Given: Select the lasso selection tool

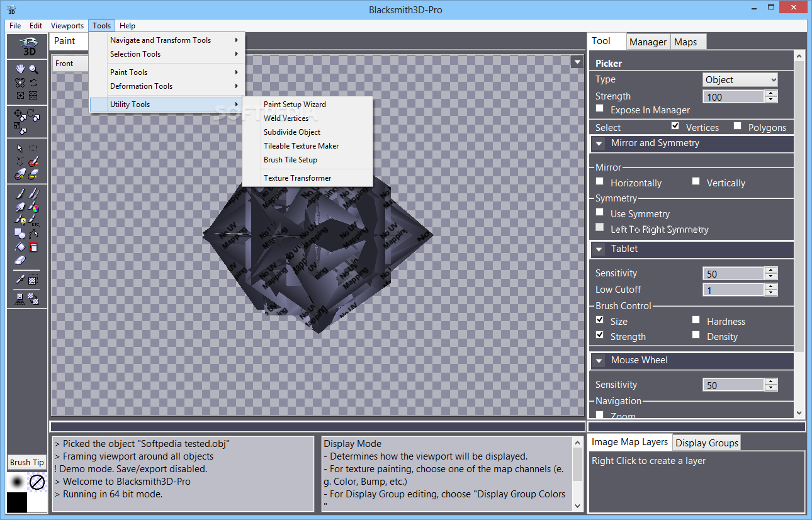Looking at the screenshot, I should [x=20, y=161].
